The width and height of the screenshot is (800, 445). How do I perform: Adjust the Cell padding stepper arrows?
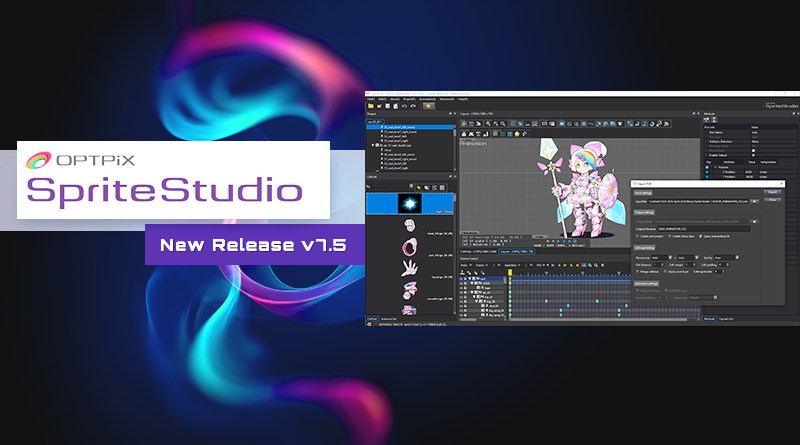[728, 265]
